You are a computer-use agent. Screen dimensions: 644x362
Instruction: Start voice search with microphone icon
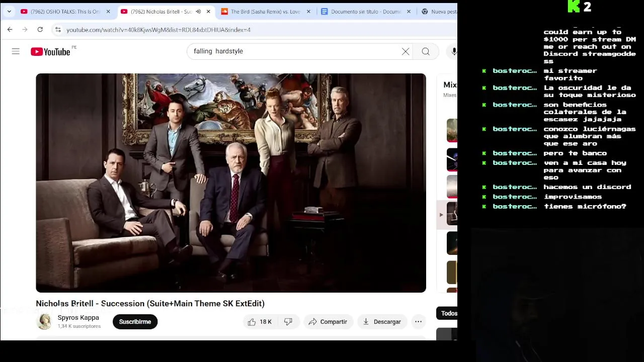click(454, 51)
